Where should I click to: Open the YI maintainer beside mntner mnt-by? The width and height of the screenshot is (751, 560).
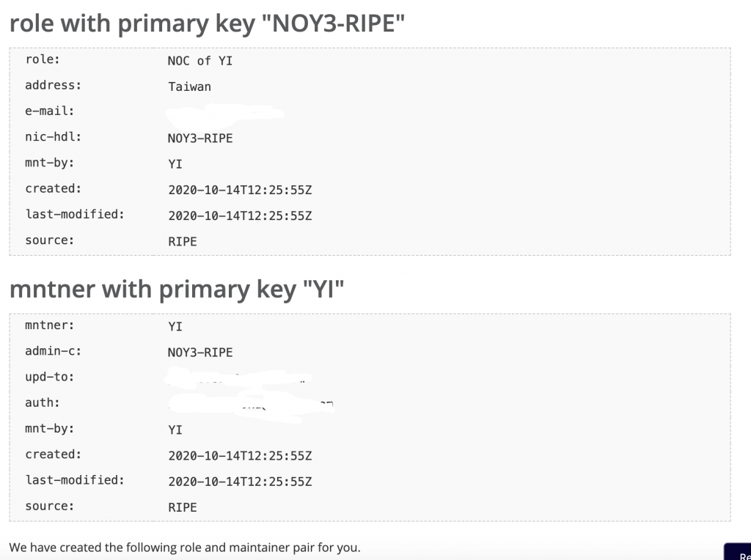175,430
